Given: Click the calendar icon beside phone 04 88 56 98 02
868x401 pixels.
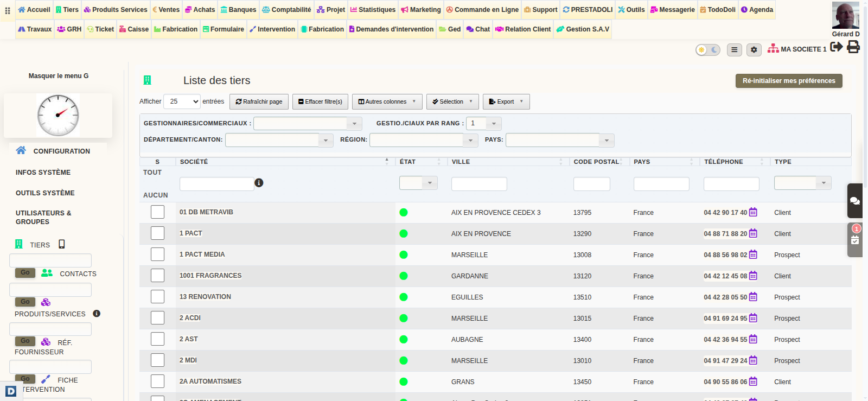Looking at the screenshot, I should (753, 254).
